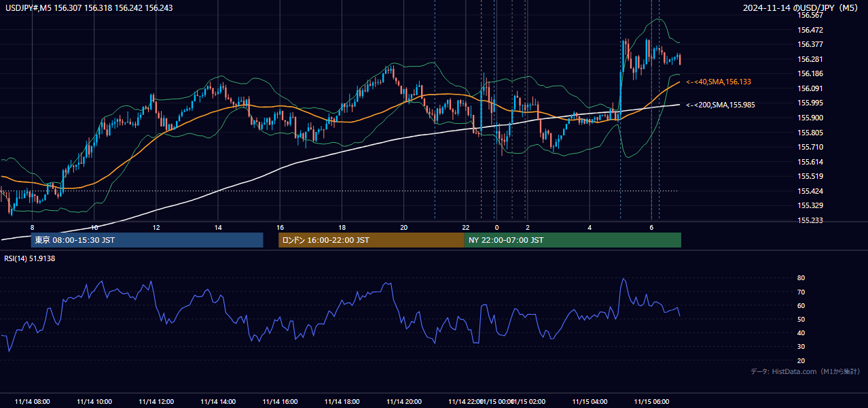Click the hour label 18 under the price chart
This screenshot has height=408, width=868.
(x=342, y=227)
